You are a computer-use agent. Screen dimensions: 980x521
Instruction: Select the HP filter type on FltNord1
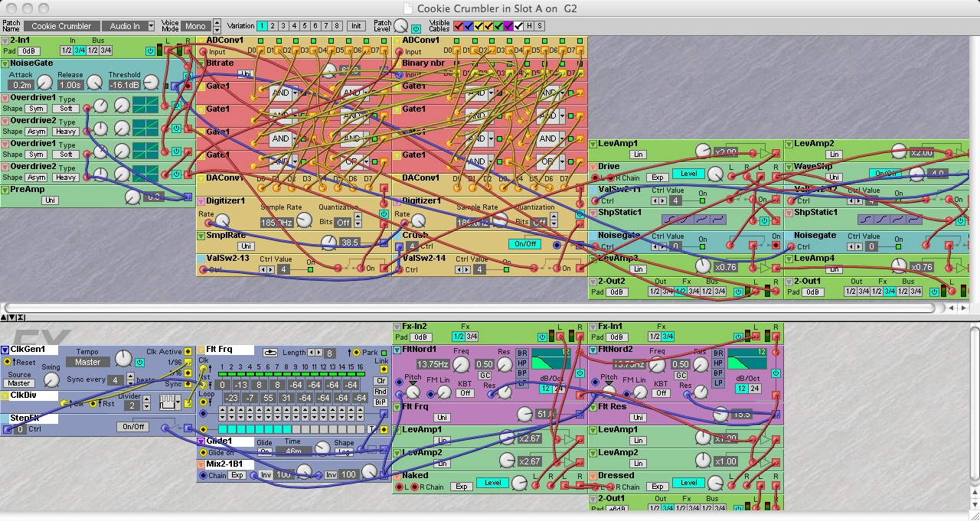(x=522, y=363)
